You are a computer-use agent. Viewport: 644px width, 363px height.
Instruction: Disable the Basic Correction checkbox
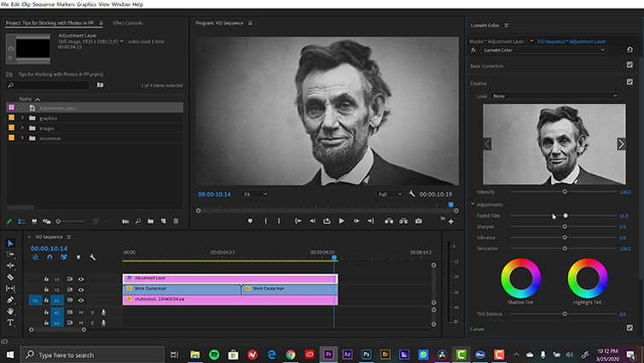click(629, 67)
